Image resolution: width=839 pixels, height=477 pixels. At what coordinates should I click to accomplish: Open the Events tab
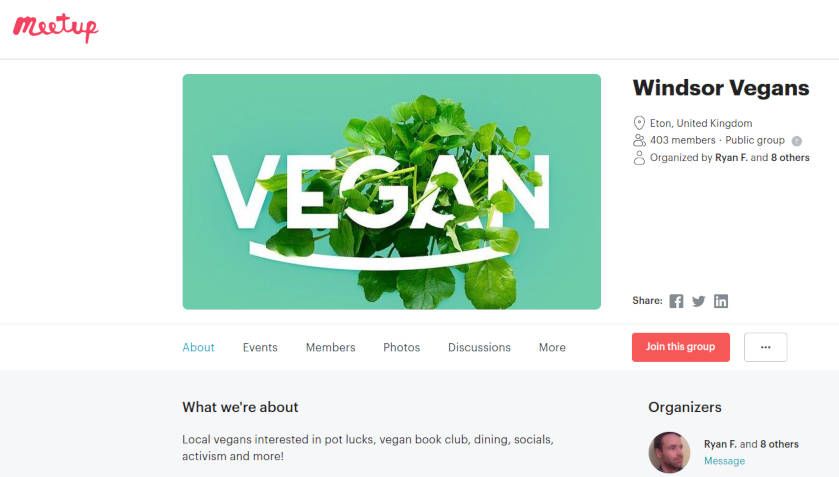[x=260, y=347]
